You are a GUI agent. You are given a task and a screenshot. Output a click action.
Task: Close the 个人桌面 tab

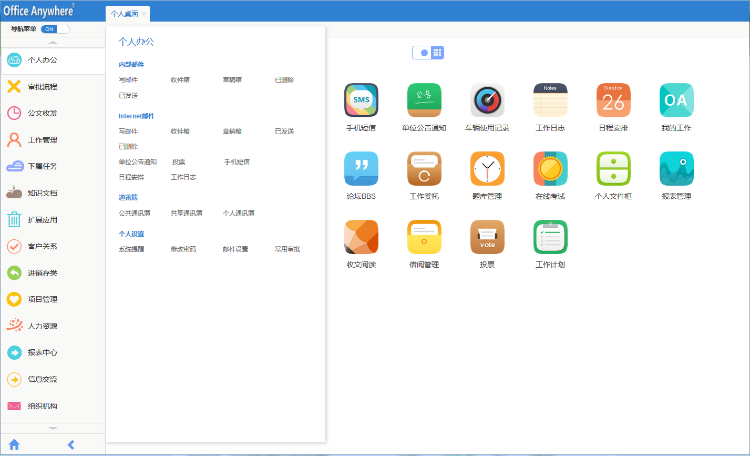(144, 14)
